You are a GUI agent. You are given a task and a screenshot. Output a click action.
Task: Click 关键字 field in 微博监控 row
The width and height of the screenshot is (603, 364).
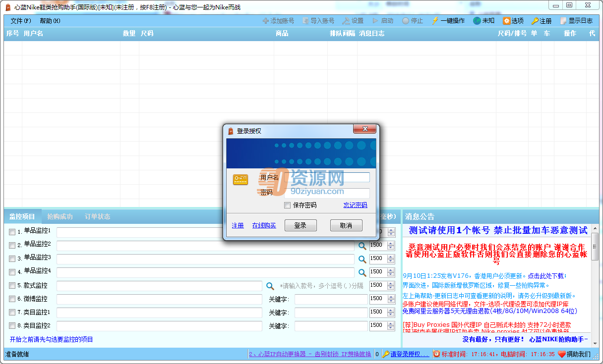[331, 299]
